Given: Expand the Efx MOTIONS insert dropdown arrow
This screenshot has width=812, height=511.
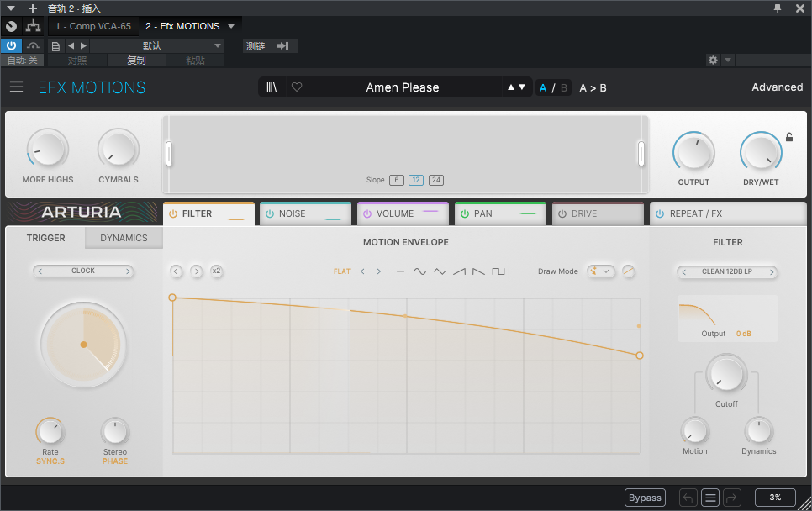Looking at the screenshot, I should 231,26.
